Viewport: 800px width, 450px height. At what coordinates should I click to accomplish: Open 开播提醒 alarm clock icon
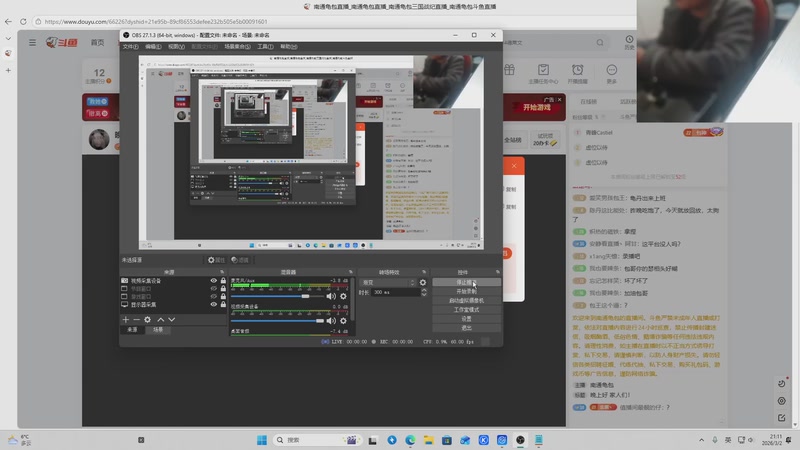pos(577,74)
